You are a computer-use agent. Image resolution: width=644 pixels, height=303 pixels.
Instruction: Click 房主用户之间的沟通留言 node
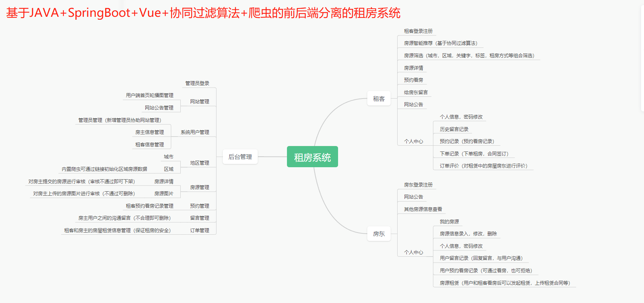[x=124, y=218]
